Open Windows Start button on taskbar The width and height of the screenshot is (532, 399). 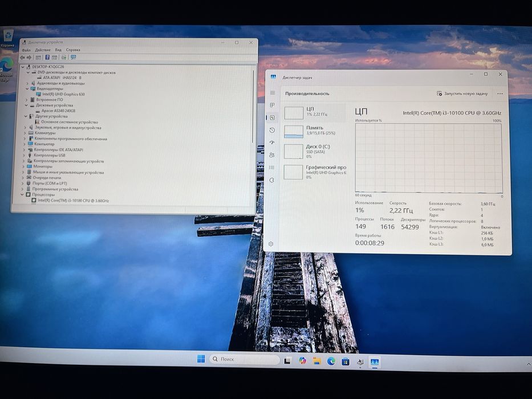[201, 359]
